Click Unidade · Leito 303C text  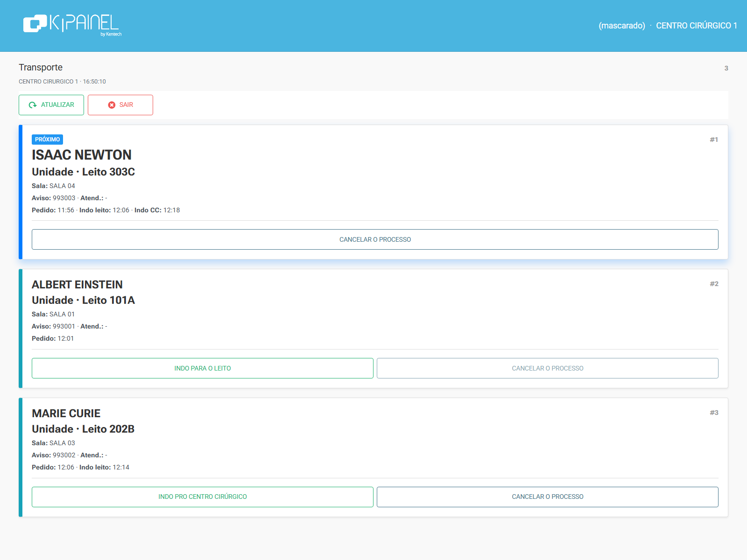tap(83, 172)
